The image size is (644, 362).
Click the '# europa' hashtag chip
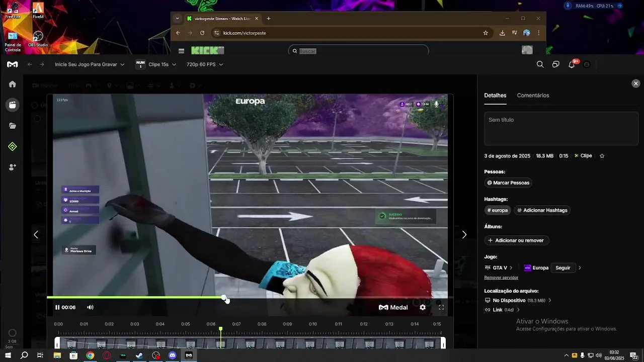click(x=498, y=210)
